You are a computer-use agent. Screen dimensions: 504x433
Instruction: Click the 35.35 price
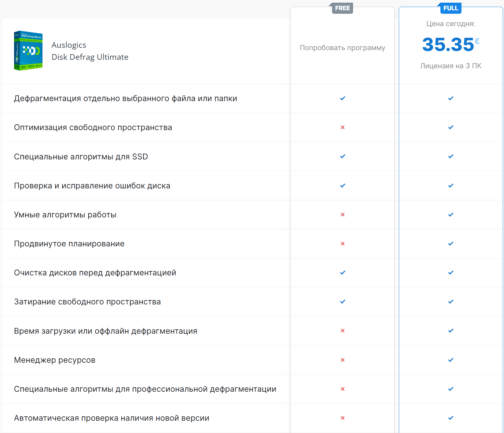point(451,45)
